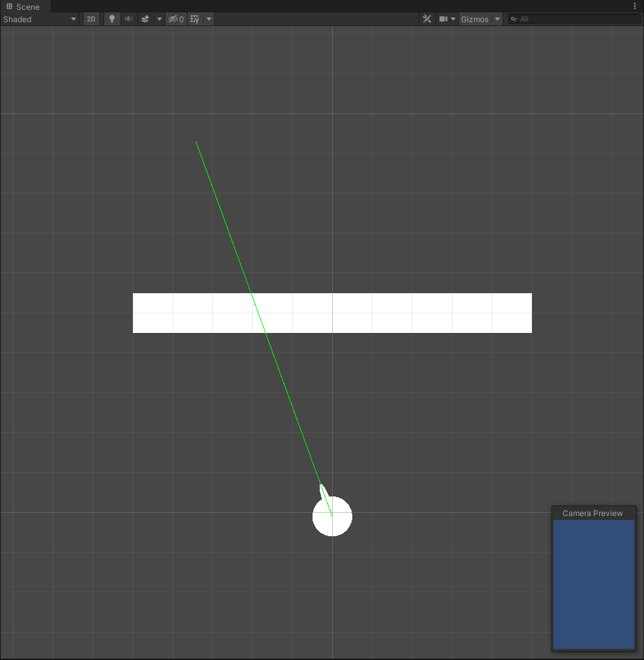Toggle scene effects with the sparkle icon
The width and height of the screenshot is (644, 660).
tap(145, 19)
